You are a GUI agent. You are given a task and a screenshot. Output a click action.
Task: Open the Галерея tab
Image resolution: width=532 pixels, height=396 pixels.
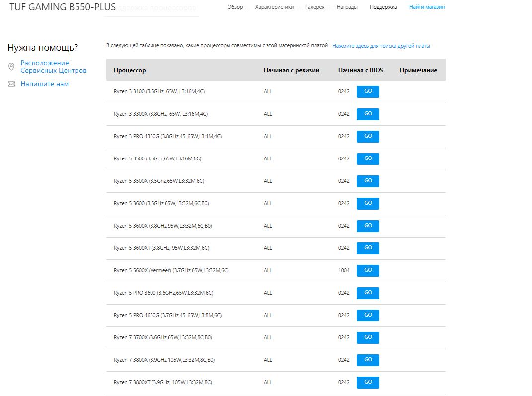tap(315, 7)
